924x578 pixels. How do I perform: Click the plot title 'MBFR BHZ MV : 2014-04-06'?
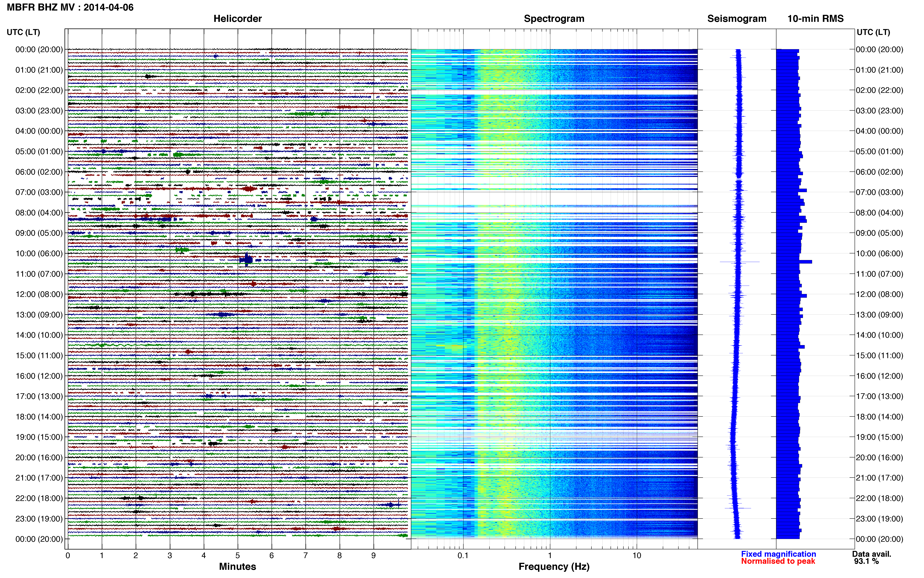click(70, 7)
